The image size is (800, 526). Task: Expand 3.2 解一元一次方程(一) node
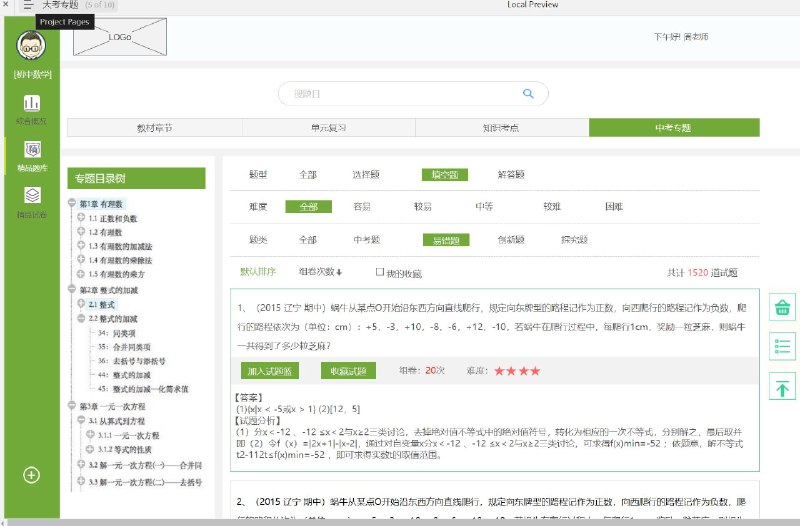click(x=81, y=464)
